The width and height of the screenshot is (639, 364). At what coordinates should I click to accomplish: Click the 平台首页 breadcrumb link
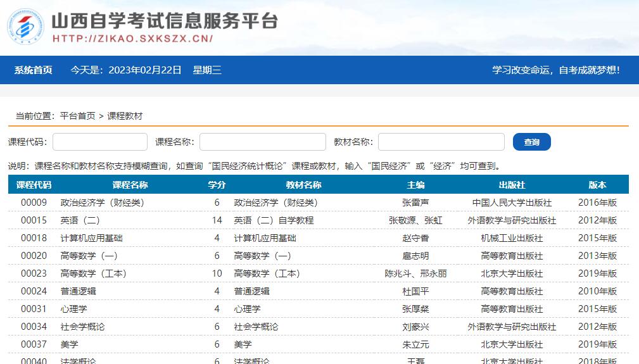pyautogui.click(x=77, y=116)
